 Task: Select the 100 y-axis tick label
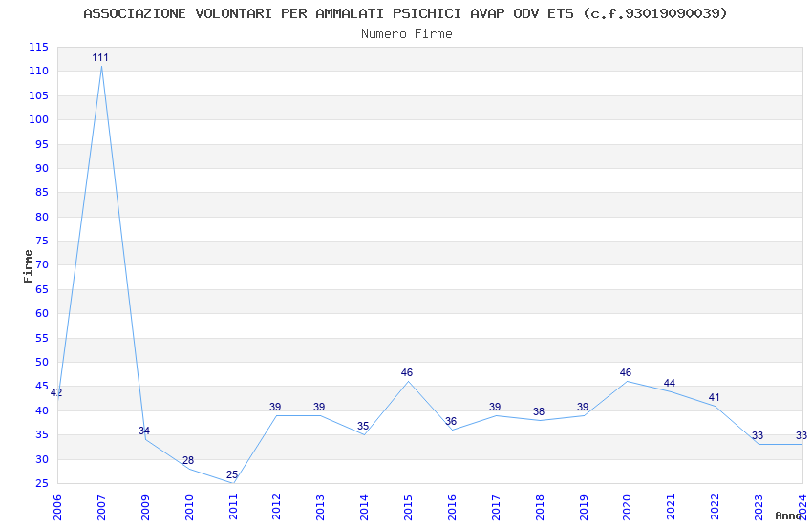click(x=38, y=119)
